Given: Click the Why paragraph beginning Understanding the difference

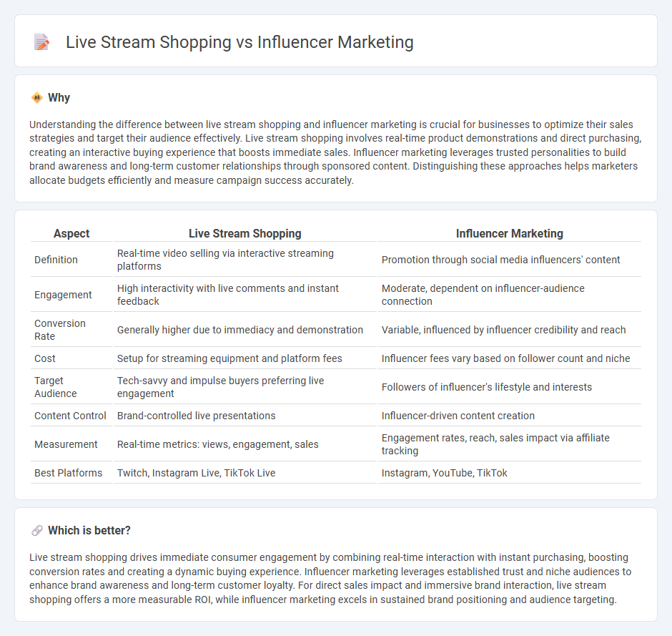Looking at the screenshot, I should pyautogui.click(x=335, y=152).
